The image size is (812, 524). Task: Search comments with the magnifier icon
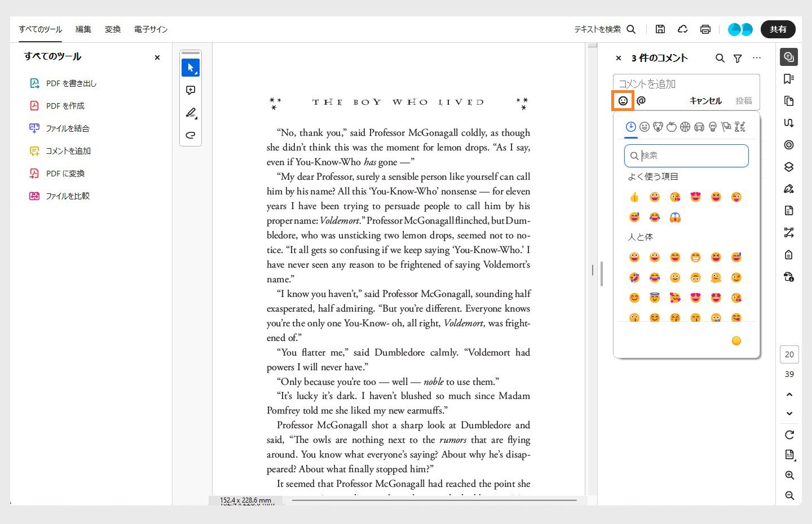point(720,58)
